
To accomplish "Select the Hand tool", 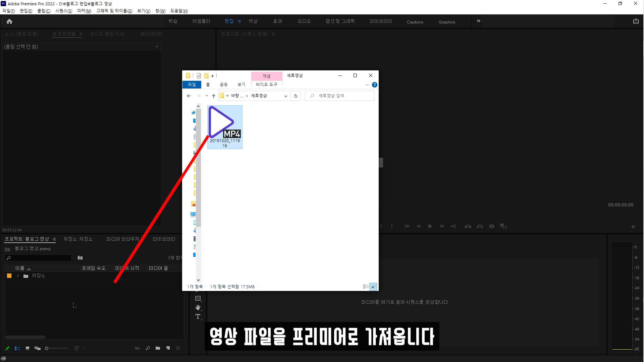I will pyautogui.click(x=198, y=307).
